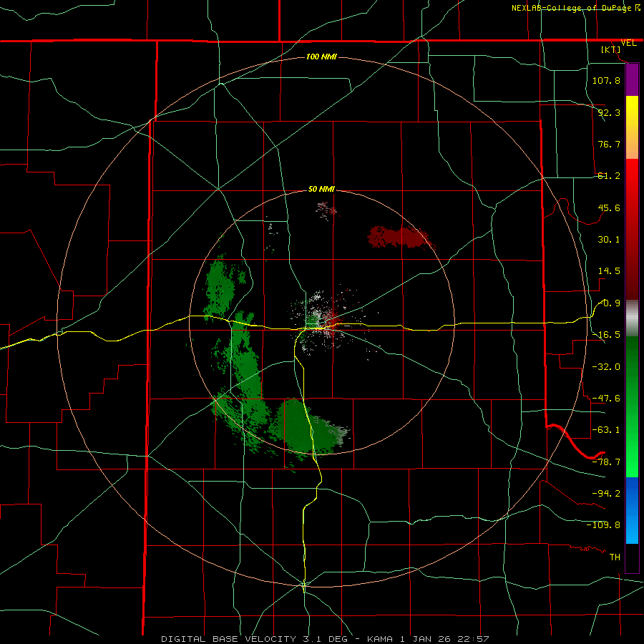The height and width of the screenshot is (644, 644).
Task: Click the -78.7 velocity scale value
Action: (606, 462)
